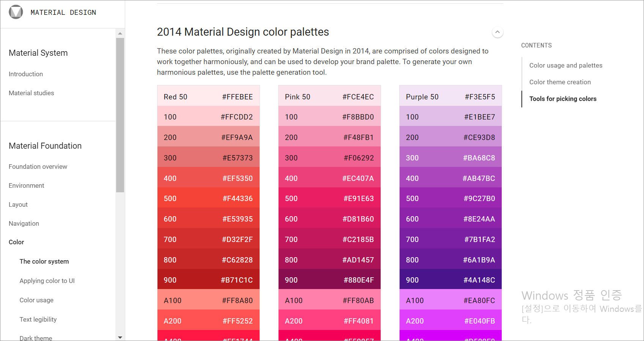Select Purple 200 swatch #CE93D8
644x341 pixels.
(450, 137)
